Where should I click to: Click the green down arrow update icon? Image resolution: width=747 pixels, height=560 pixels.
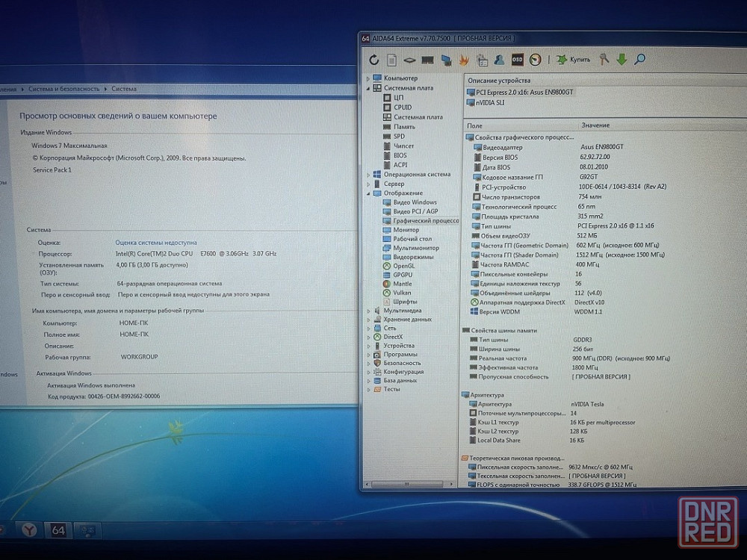click(622, 60)
